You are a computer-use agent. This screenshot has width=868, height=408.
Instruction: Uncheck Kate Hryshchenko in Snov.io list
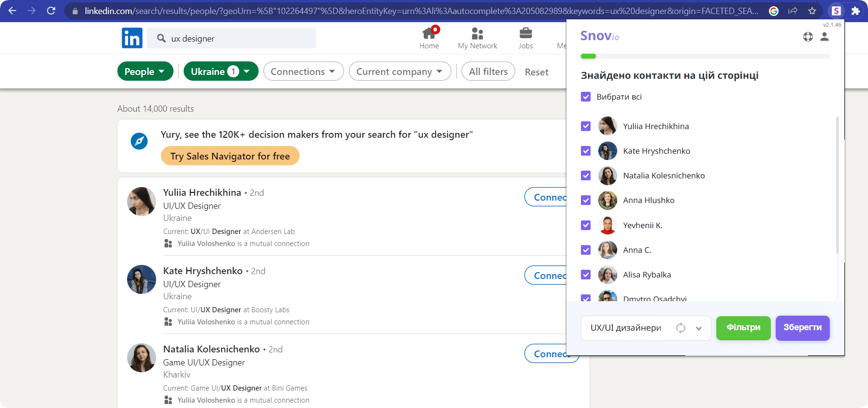(x=586, y=151)
